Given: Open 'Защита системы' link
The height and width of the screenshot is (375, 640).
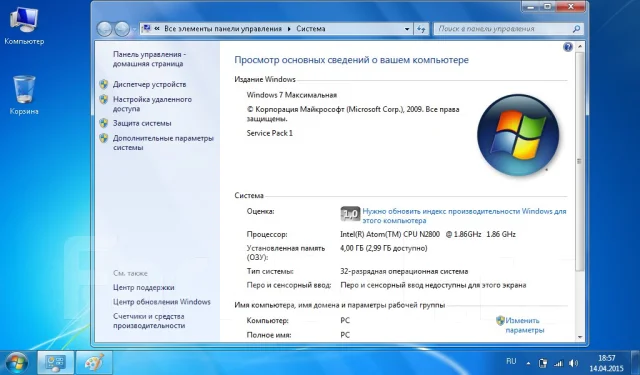Looking at the screenshot, I should click(x=142, y=123).
